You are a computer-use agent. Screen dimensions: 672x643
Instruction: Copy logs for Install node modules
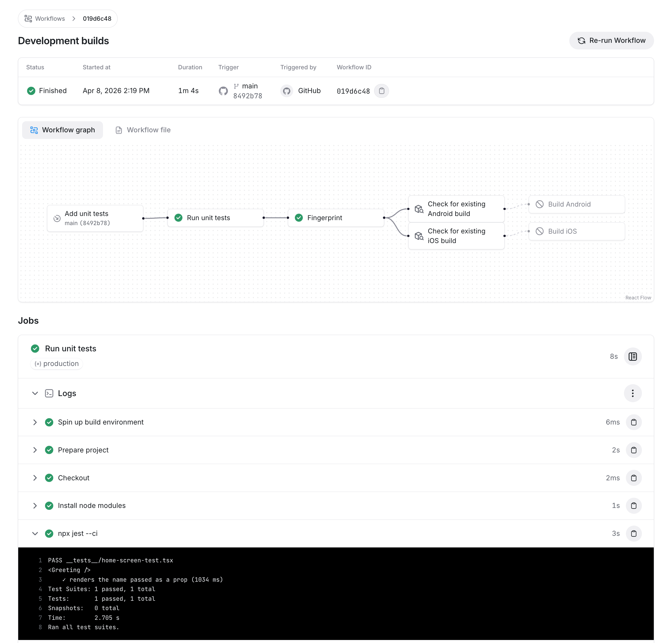pos(633,505)
